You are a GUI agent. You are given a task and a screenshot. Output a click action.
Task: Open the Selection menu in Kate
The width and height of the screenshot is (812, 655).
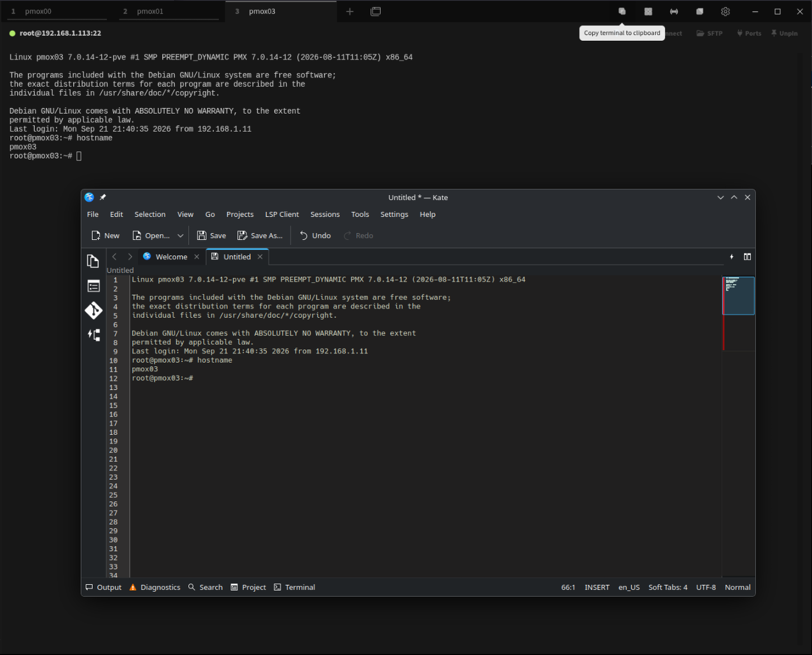(150, 214)
